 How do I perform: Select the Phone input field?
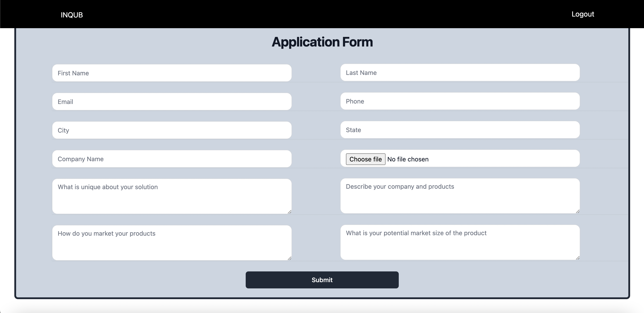click(460, 101)
